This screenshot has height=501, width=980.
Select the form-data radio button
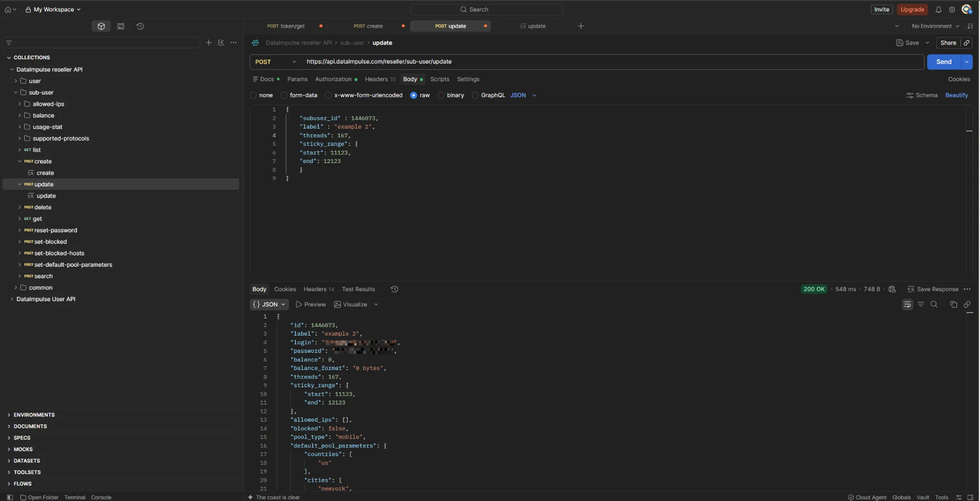pyautogui.click(x=284, y=95)
